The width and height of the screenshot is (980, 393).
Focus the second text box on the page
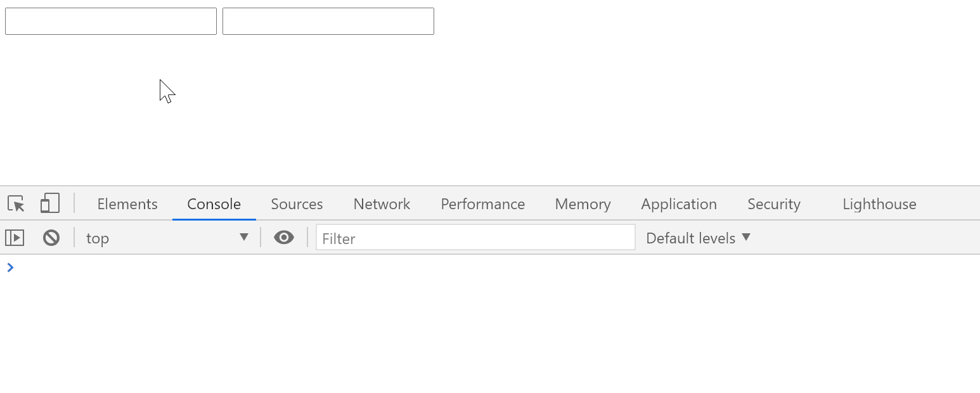[328, 22]
